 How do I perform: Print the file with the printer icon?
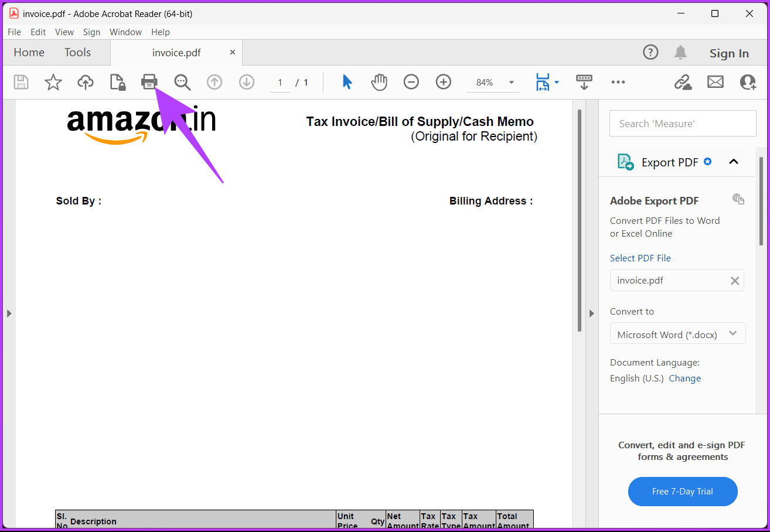[150, 83]
